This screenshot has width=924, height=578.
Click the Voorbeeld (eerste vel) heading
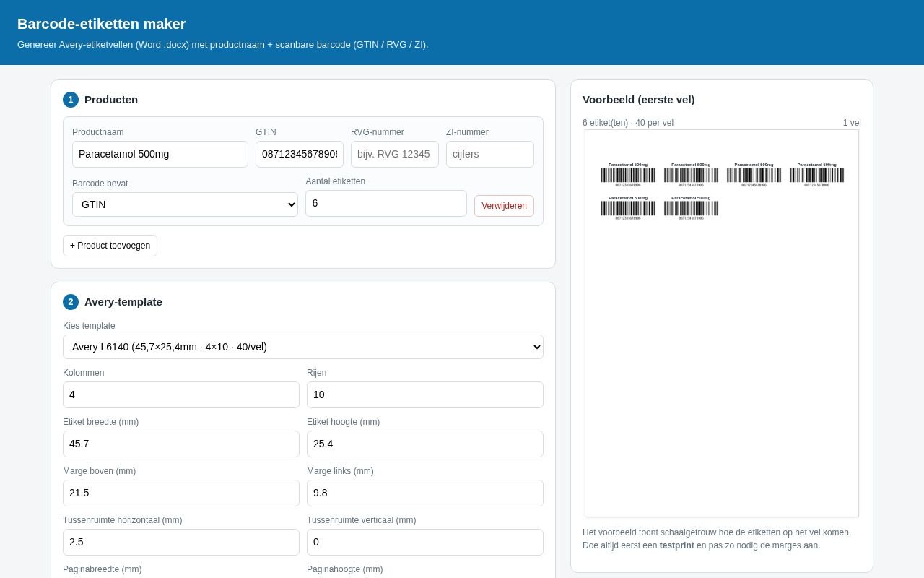(639, 100)
